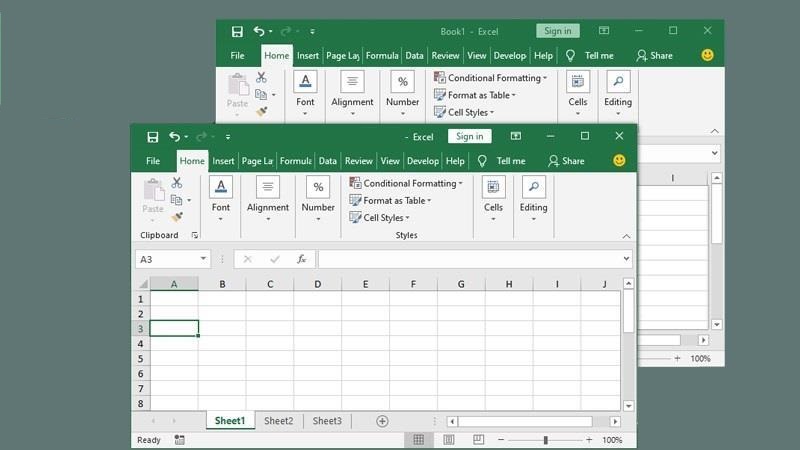Click zoom in plus in front window
The height and width of the screenshot is (450, 800).
[x=589, y=439]
